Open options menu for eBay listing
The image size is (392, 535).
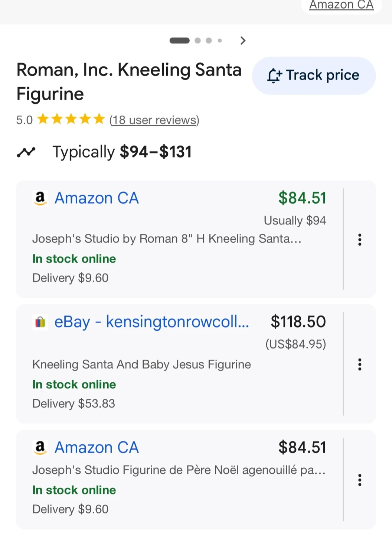pyautogui.click(x=359, y=364)
